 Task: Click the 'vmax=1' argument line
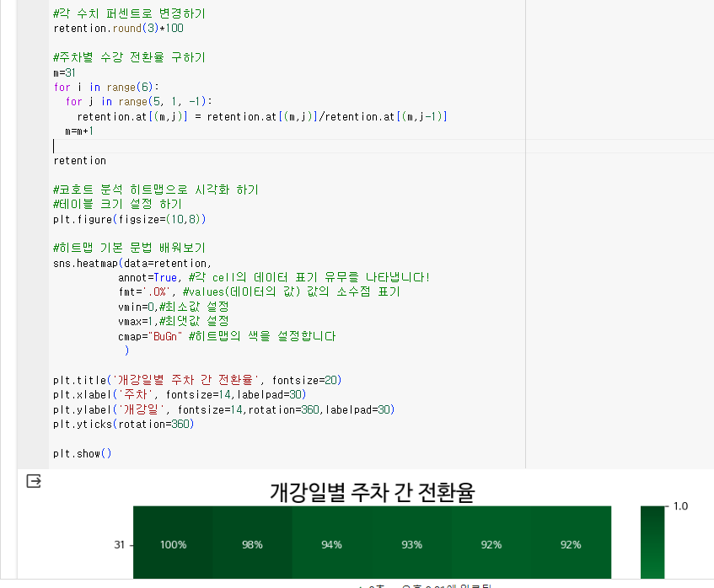click(x=174, y=321)
